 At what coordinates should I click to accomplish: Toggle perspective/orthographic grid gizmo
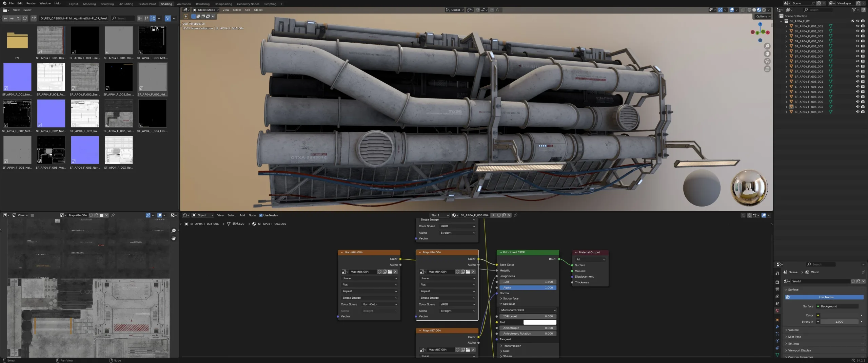(767, 69)
